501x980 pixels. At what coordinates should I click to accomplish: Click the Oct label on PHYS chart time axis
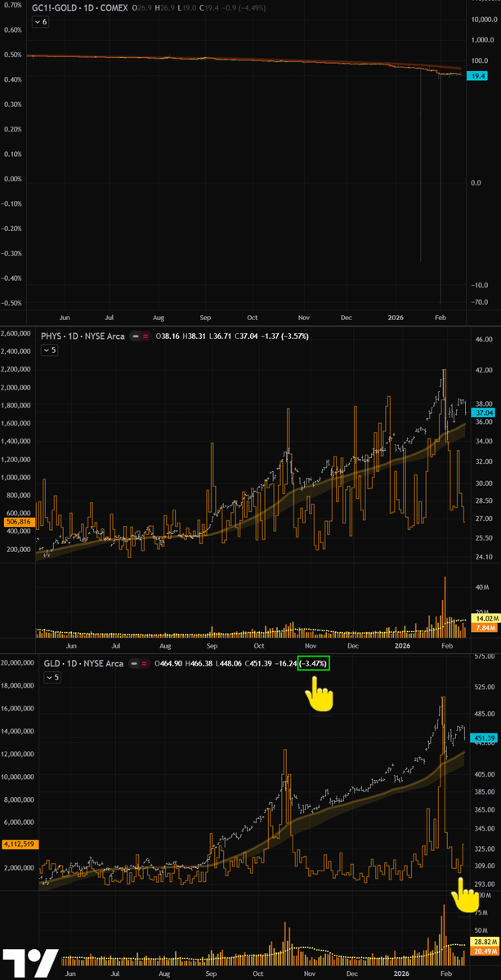click(259, 645)
